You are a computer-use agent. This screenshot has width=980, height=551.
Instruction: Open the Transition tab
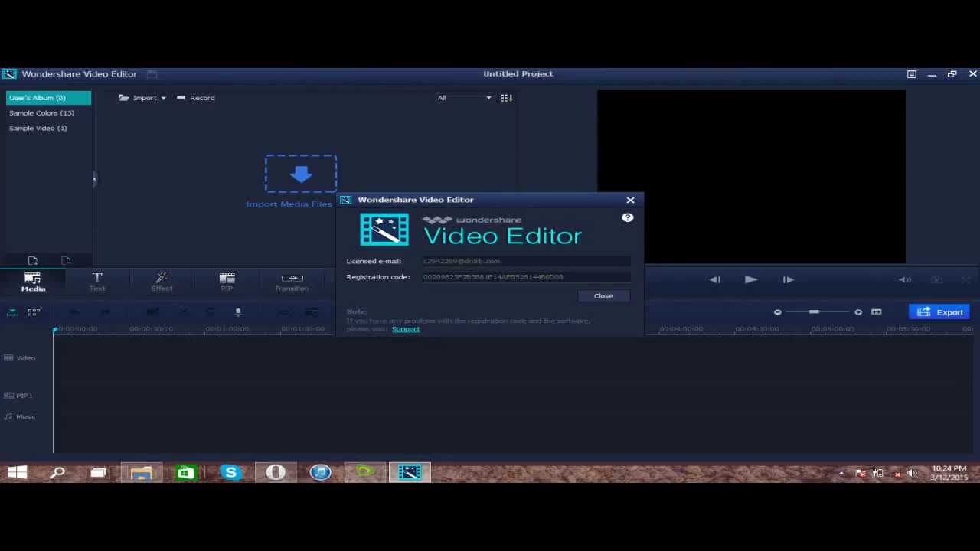[292, 282]
